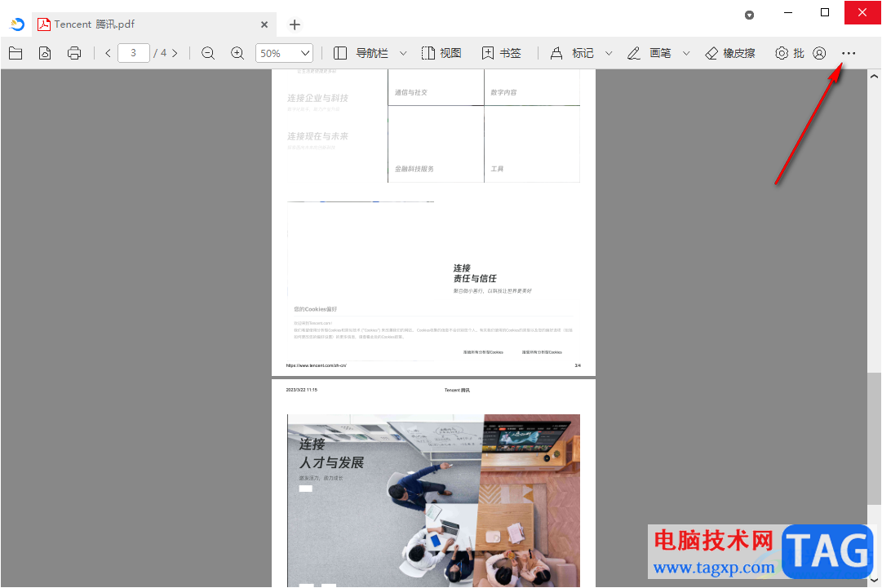The height and width of the screenshot is (588, 882).
Task: Go to the previous page arrow
Action: pyautogui.click(x=108, y=53)
